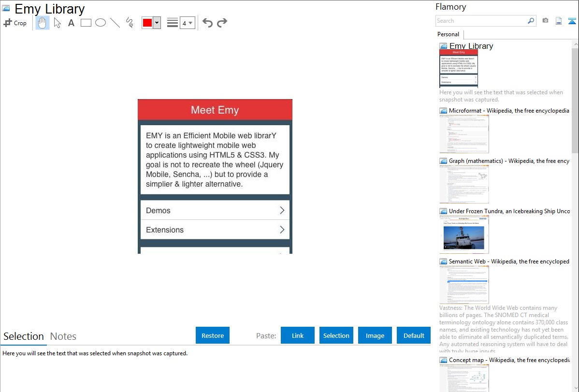Click Extensions row chevron arrow
The height and width of the screenshot is (392, 579).
282,230
